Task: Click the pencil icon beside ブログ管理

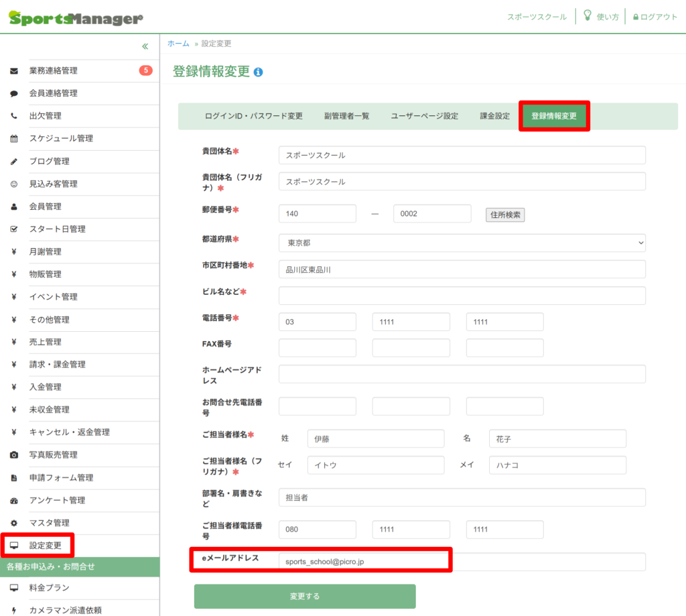Action: point(14,162)
